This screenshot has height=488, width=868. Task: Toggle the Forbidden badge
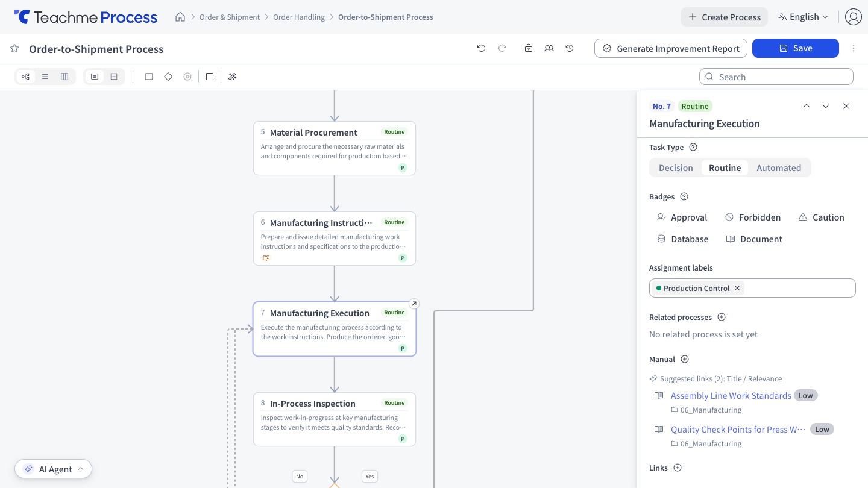point(753,217)
